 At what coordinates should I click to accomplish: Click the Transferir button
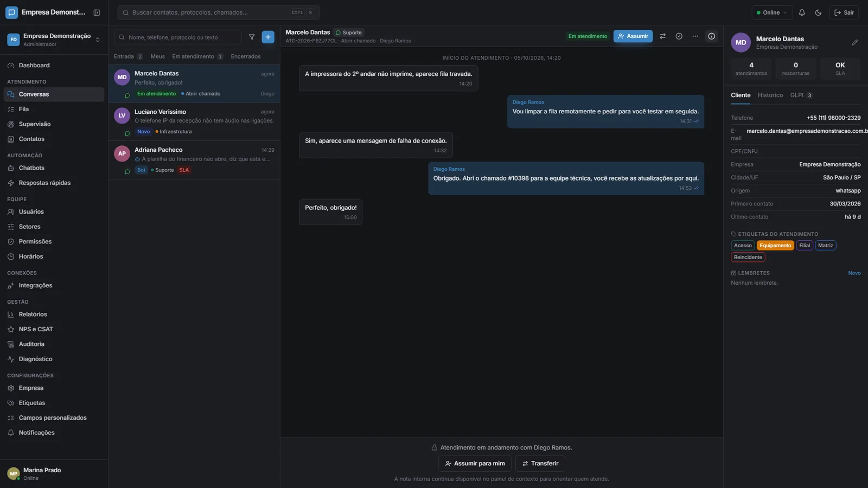pos(540,464)
